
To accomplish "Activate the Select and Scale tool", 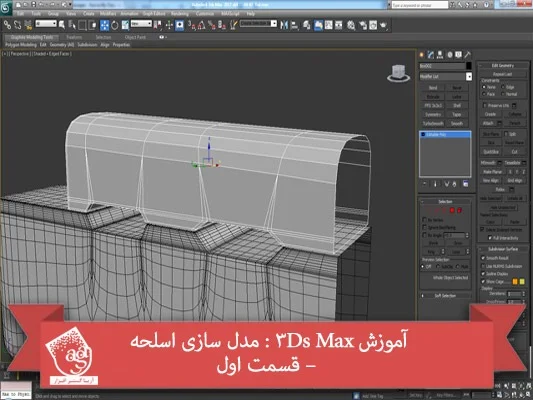I will tap(125, 25).
